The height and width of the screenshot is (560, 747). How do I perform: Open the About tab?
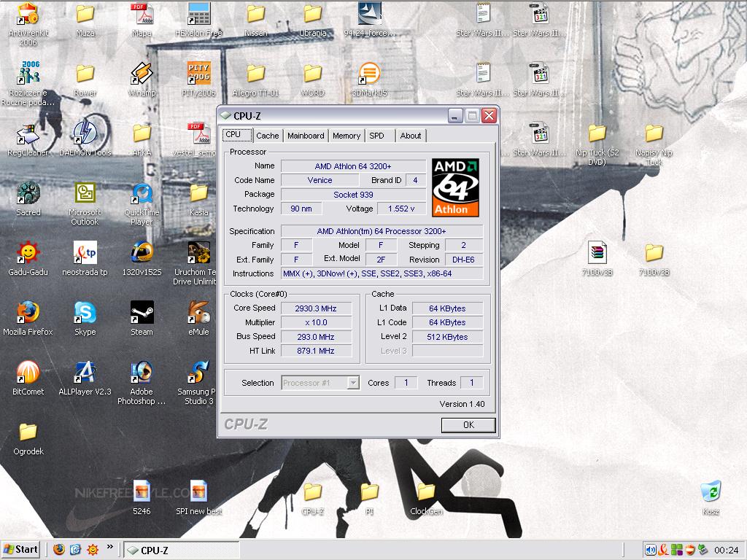[x=410, y=136]
